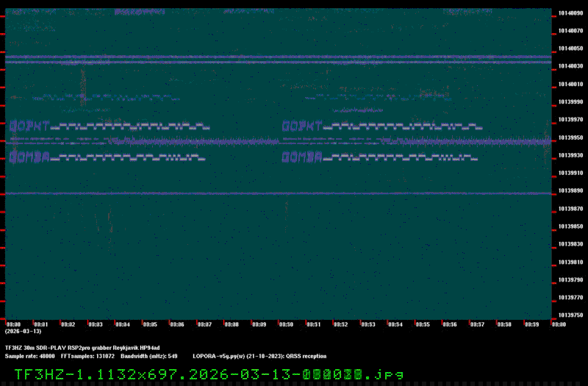Click the LOPORA QRSS reception text
The height and width of the screenshot is (386, 588).
(x=259, y=357)
